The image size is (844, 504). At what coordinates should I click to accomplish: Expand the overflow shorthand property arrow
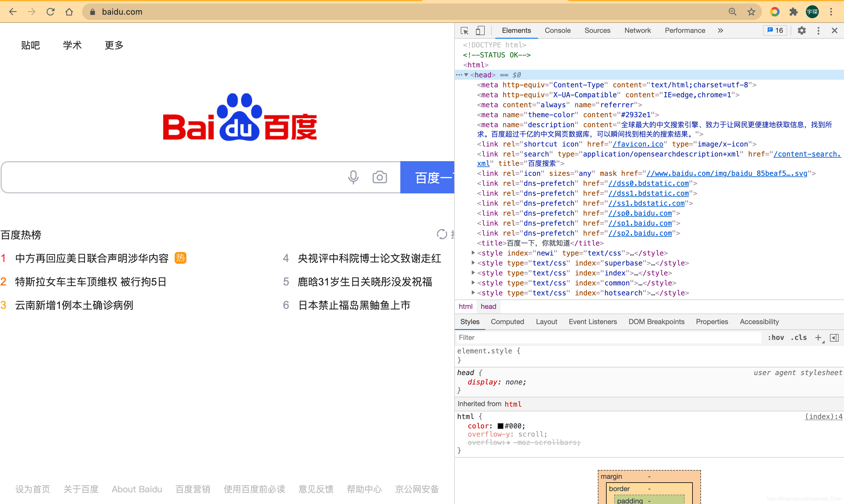click(509, 442)
